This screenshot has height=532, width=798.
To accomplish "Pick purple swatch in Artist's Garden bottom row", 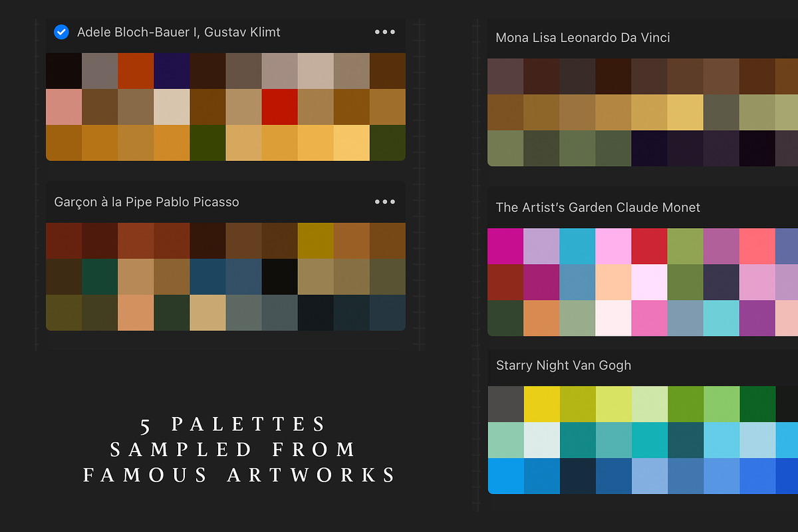I will [x=757, y=318].
